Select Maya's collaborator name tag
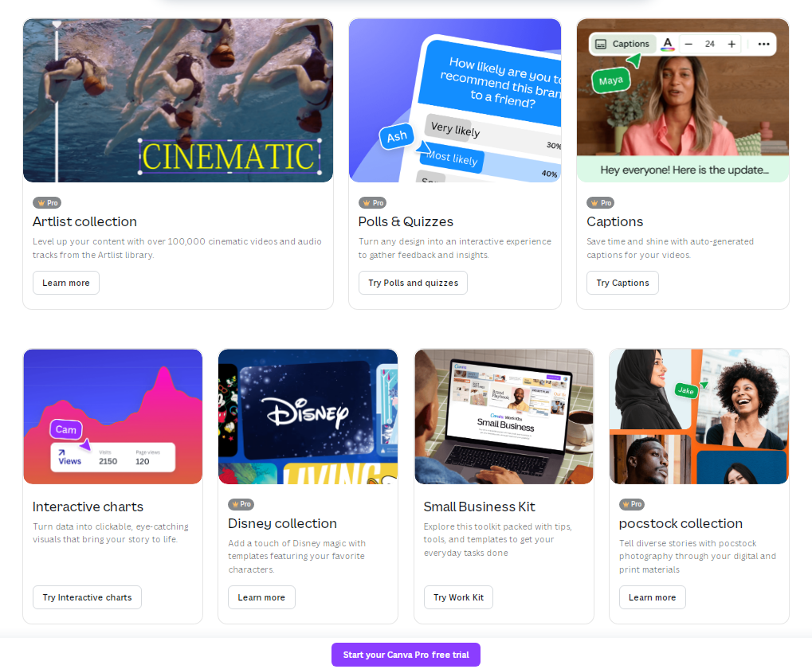The width and height of the screenshot is (812, 669). 610,80
